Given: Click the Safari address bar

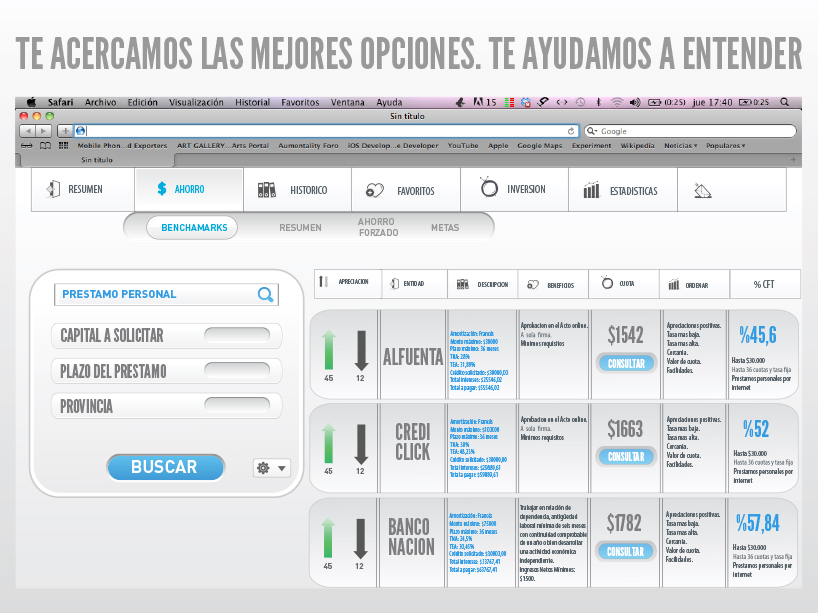Looking at the screenshot, I should 326,131.
